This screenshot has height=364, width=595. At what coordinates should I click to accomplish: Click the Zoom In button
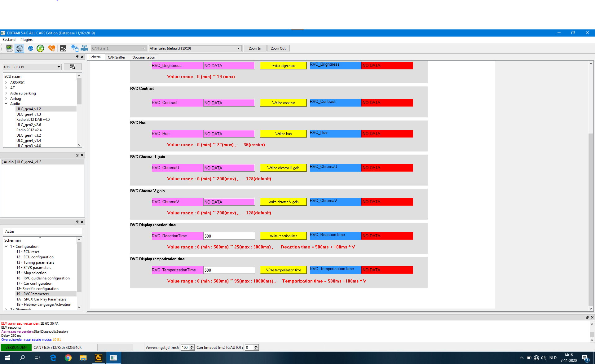[x=255, y=48]
